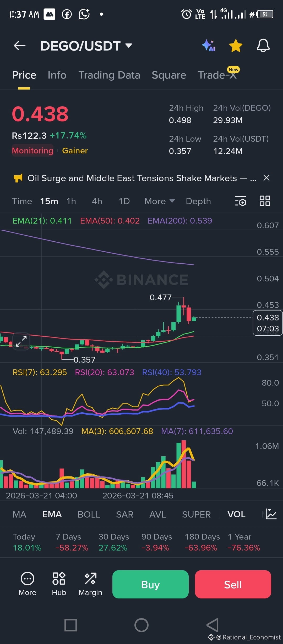Image resolution: width=283 pixels, height=644 pixels.
Task: Tap the EMA(21) indicator label
Action: [x=42, y=221]
